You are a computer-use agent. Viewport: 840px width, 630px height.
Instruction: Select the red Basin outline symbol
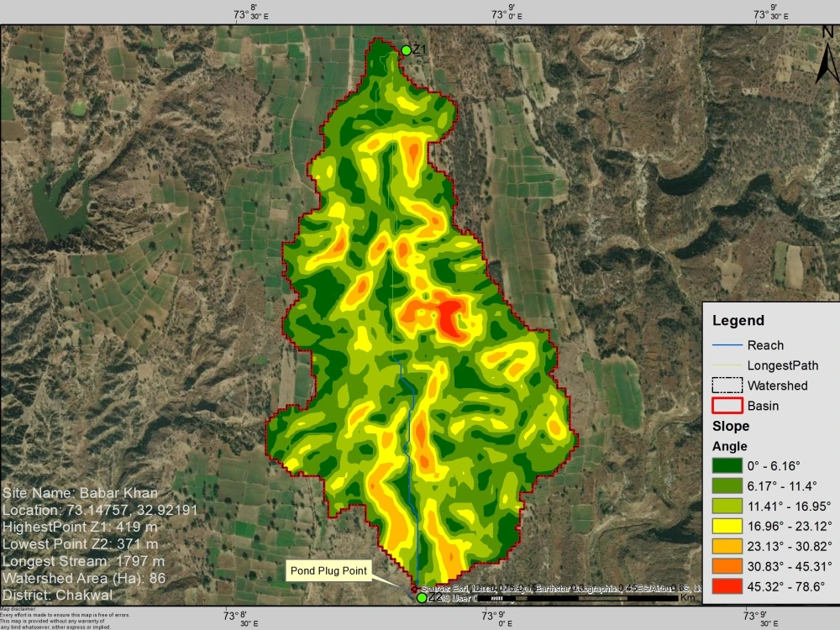click(727, 407)
